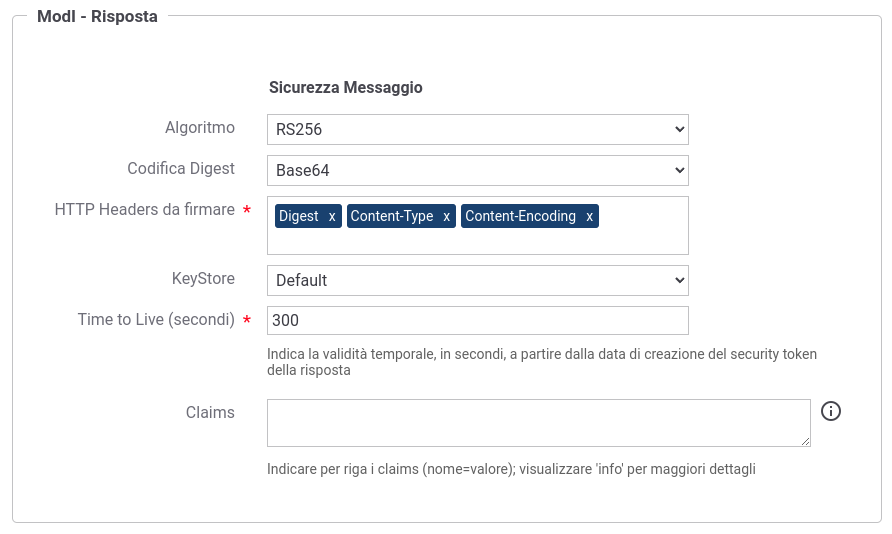The width and height of the screenshot is (892, 534).
Task: Remove the Content-Type header tag
Action: pyautogui.click(x=447, y=217)
